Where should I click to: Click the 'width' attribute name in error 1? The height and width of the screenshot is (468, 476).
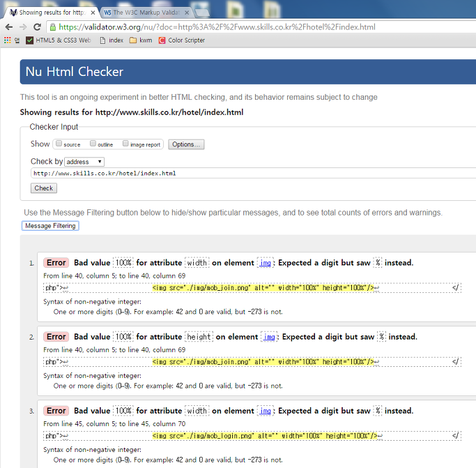tap(197, 263)
